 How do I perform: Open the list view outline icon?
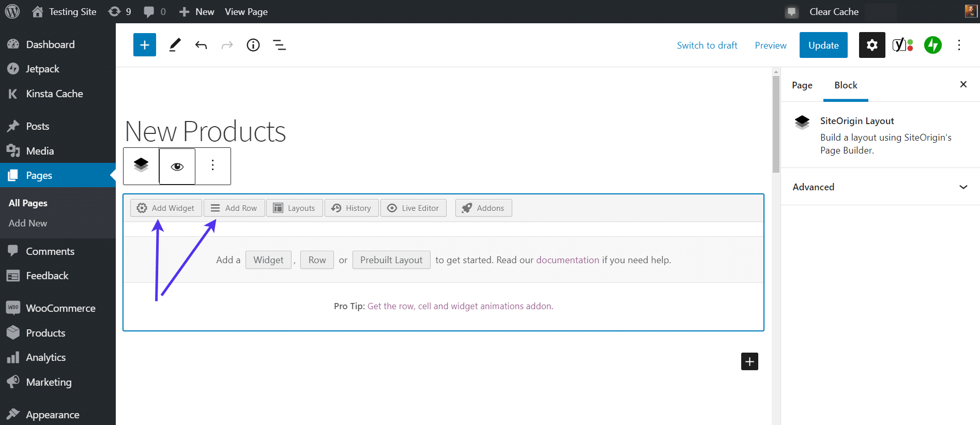point(280,45)
